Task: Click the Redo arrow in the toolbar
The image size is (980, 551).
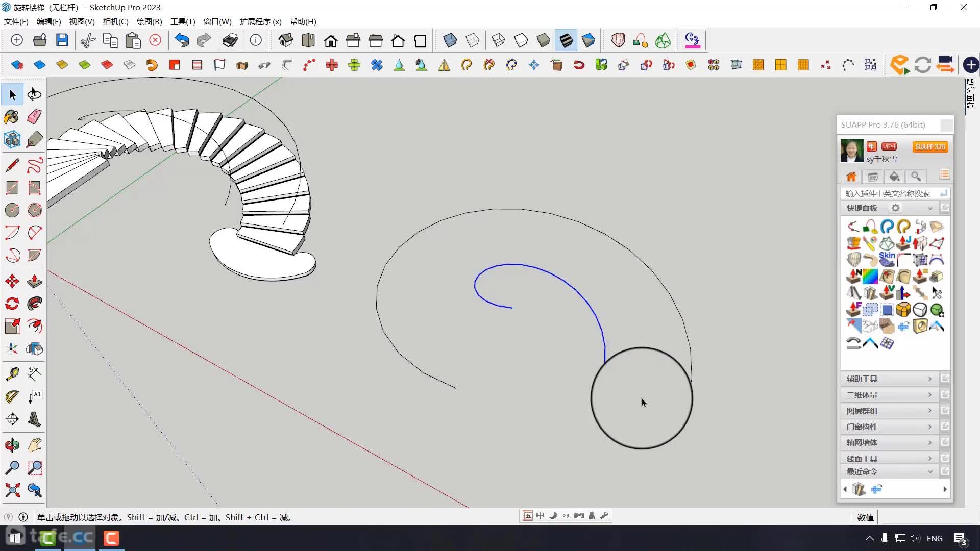Action: pos(204,40)
